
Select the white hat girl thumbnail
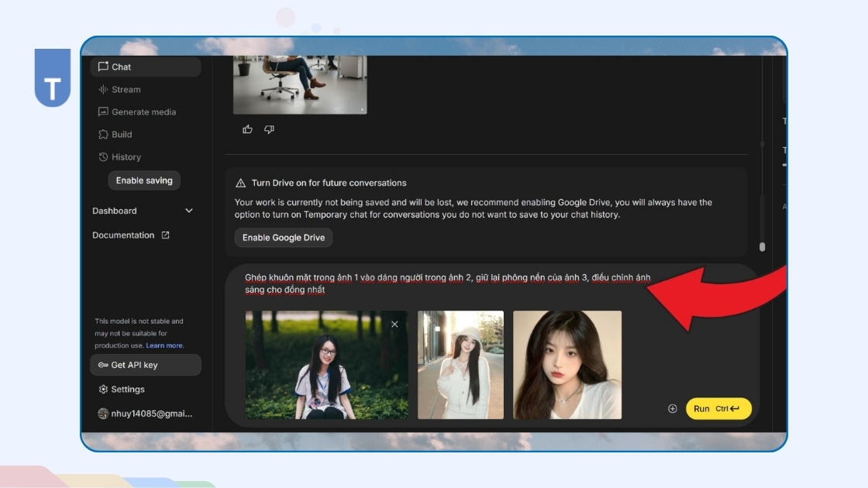pyautogui.click(x=460, y=365)
